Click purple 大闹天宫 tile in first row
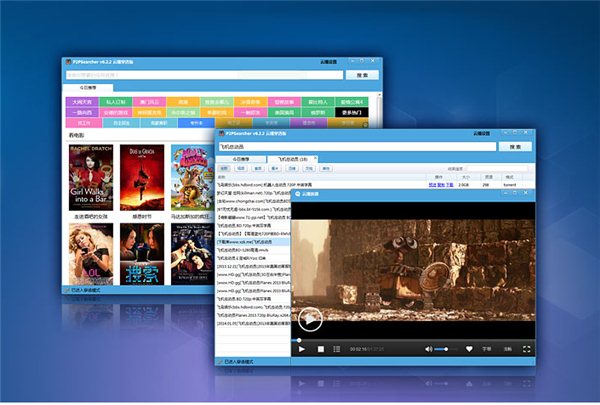Screen dimensions: 600x405 coord(82,102)
